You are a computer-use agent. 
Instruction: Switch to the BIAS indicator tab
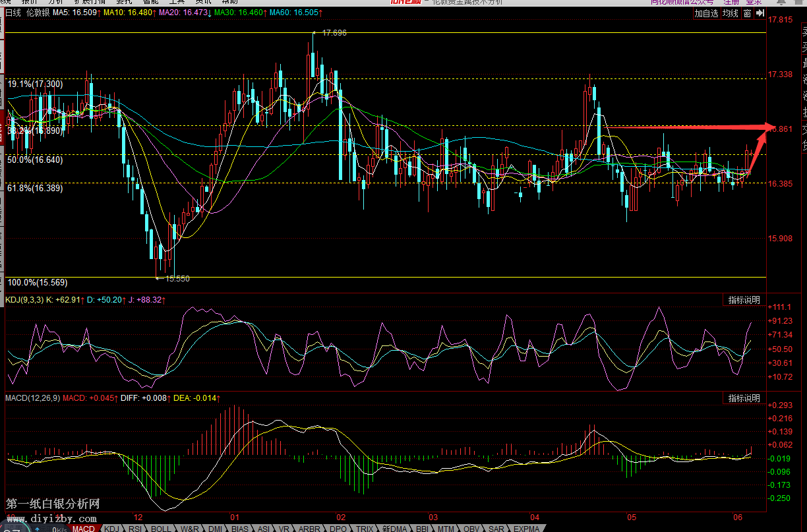[x=240, y=528]
